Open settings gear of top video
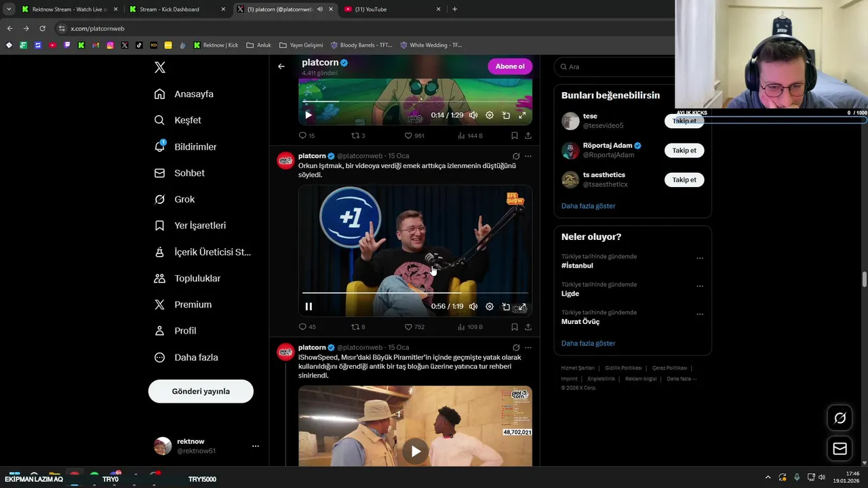Screen dimensions: 868x488 click(x=490, y=115)
